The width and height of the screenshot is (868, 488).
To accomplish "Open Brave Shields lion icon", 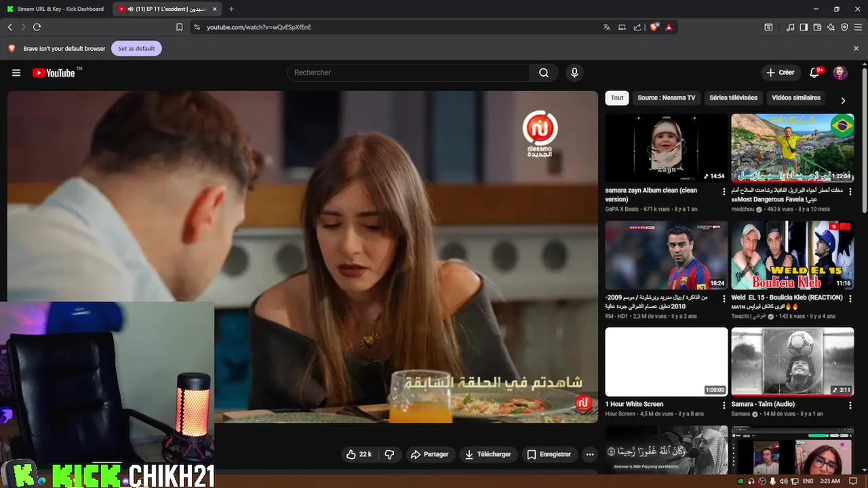I will tap(654, 27).
